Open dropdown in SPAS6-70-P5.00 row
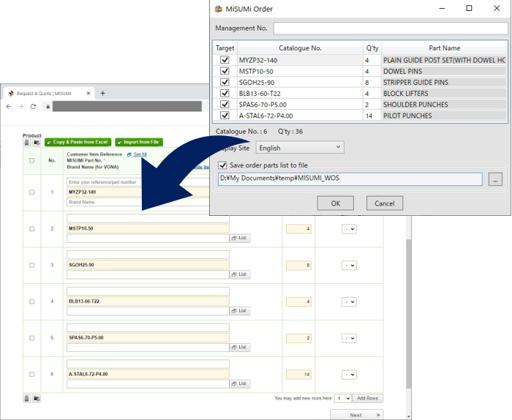The width and height of the screenshot is (512, 420). click(349, 338)
